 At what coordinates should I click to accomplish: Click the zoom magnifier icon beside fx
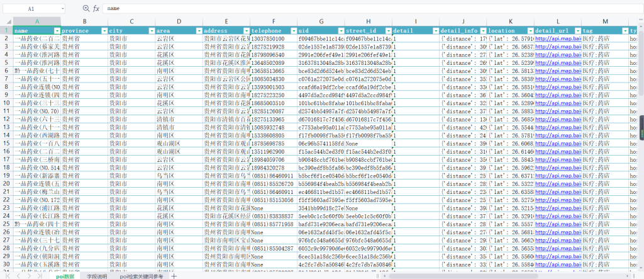(x=86, y=9)
